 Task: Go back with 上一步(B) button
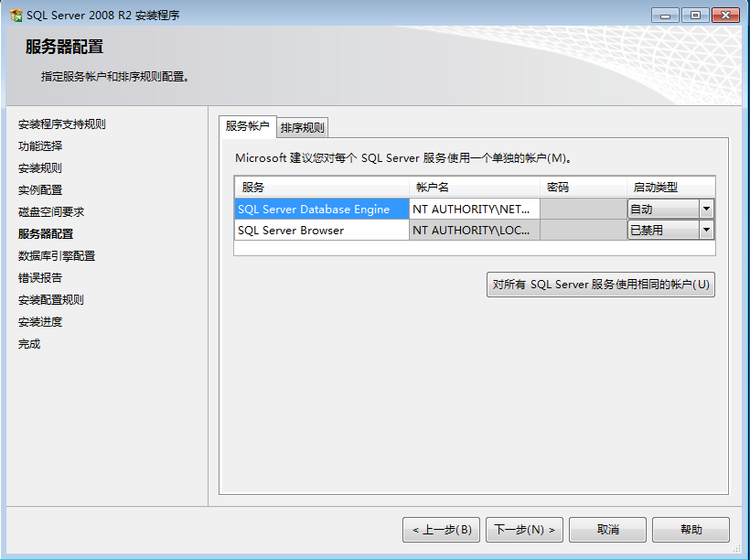[441, 530]
